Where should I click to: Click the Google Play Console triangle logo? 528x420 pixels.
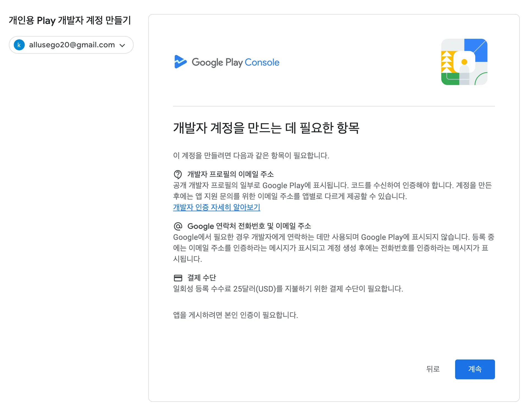[x=180, y=62]
